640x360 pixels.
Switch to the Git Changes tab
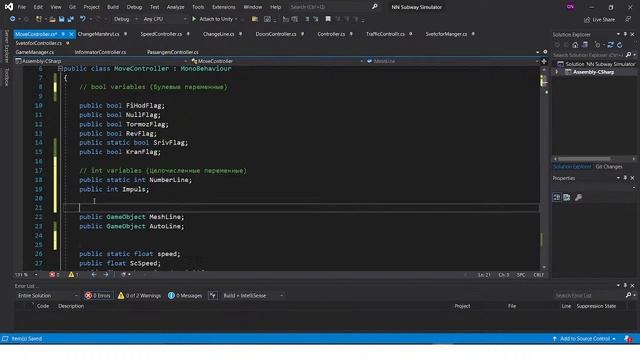(x=609, y=167)
